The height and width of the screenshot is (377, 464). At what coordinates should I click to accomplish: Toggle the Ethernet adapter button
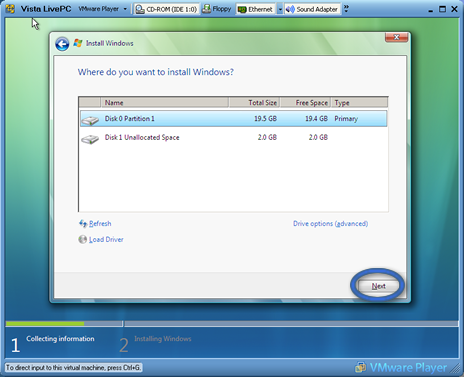coord(256,9)
